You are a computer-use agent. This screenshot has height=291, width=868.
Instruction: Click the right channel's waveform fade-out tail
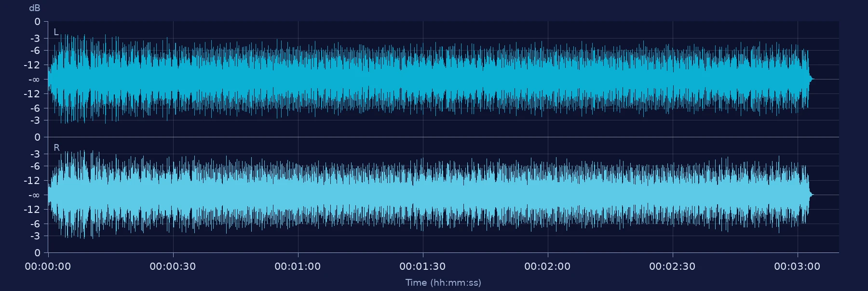click(x=811, y=195)
